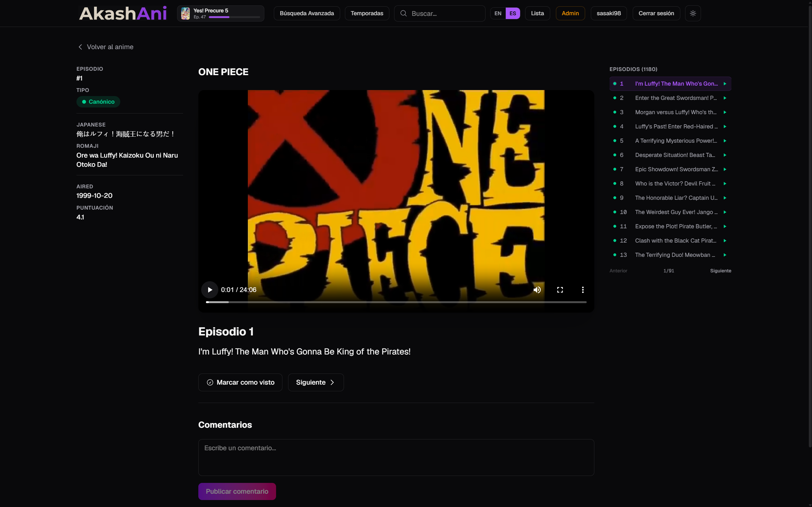812x507 pixels.
Task: Toggle the light/dark theme sun icon
Action: point(693,13)
